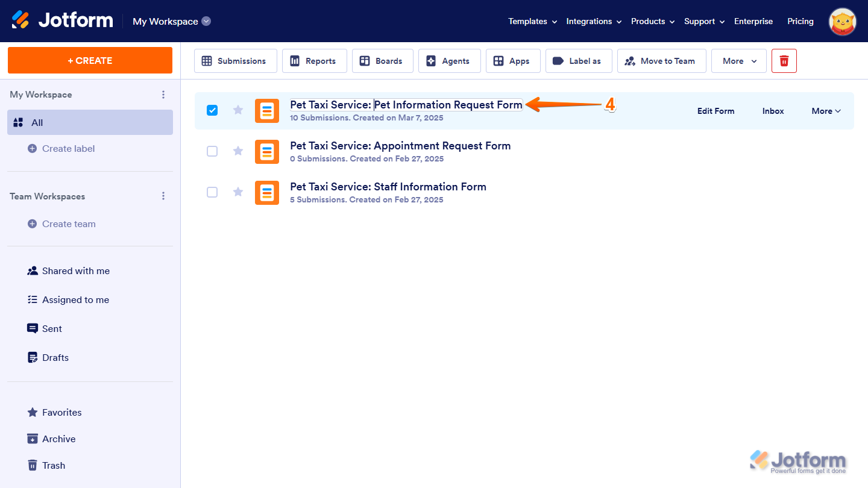This screenshot has width=868, height=488.
Task: Uncheck the Pet Information Request Form checkbox
Action: coord(212,110)
